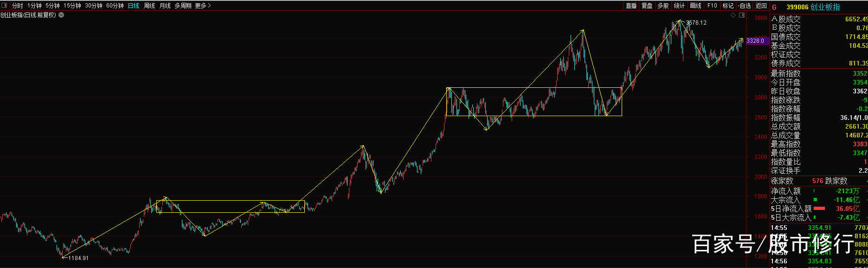Click the 2000 price axis label
The width and height of the screenshot is (868, 268).
point(761,177)
